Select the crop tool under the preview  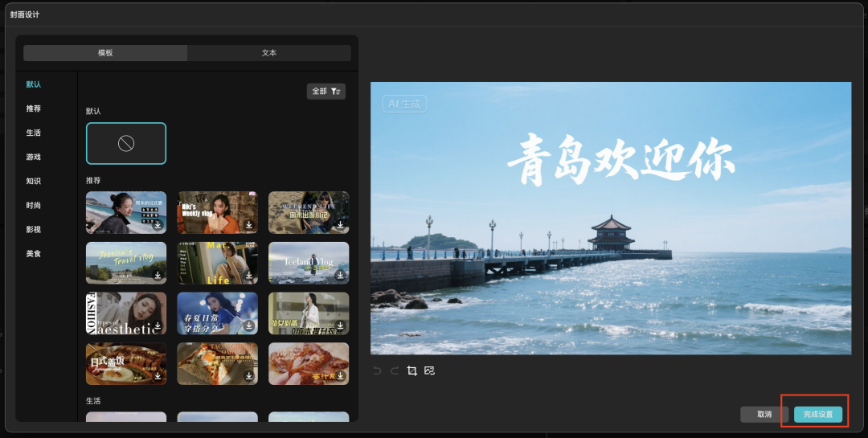tap(411, 370)
